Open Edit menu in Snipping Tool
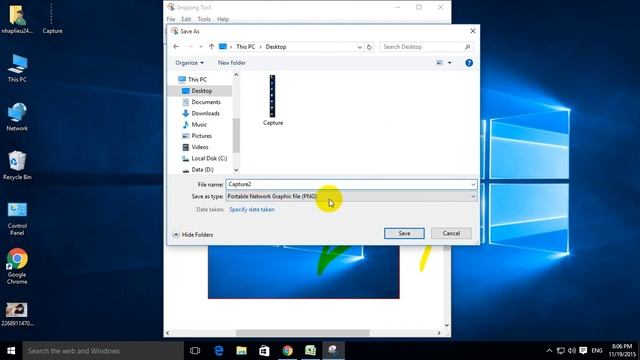The width and height of the screenshot is (640, 360). 186,19
